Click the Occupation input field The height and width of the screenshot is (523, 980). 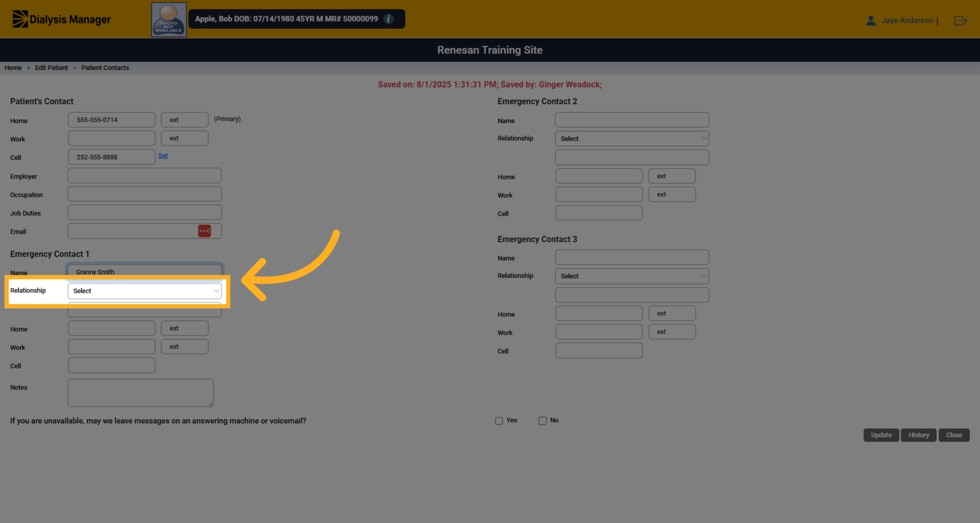coord(145,194)
